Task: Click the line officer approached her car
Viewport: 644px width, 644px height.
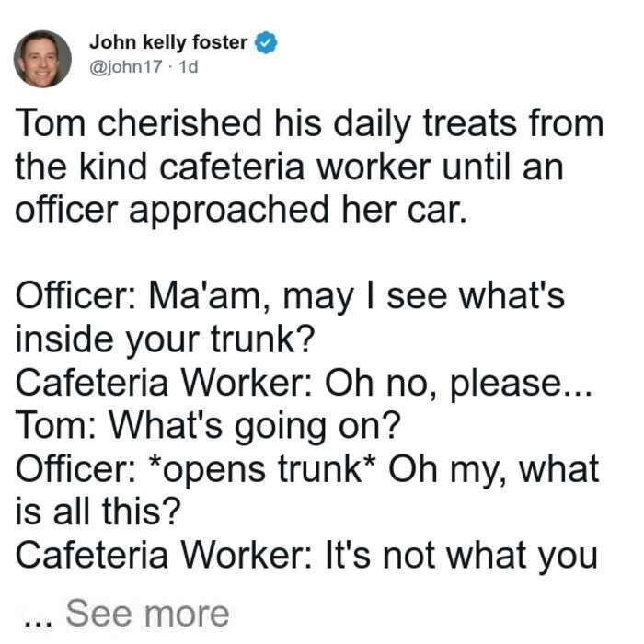Action: tap(241, 211)
